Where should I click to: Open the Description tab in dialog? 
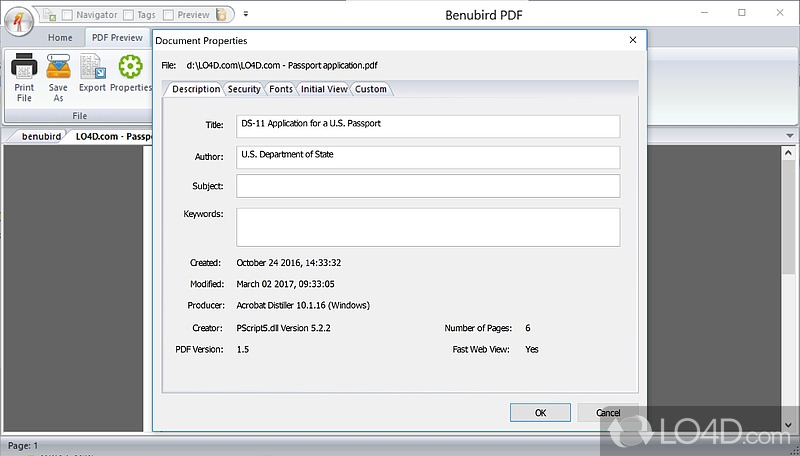click(196, 89)
